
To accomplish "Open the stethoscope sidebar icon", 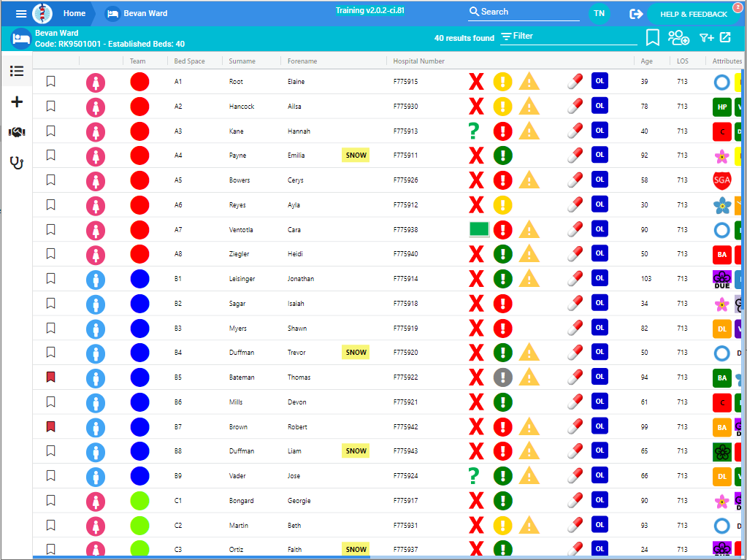I will 17,163.
